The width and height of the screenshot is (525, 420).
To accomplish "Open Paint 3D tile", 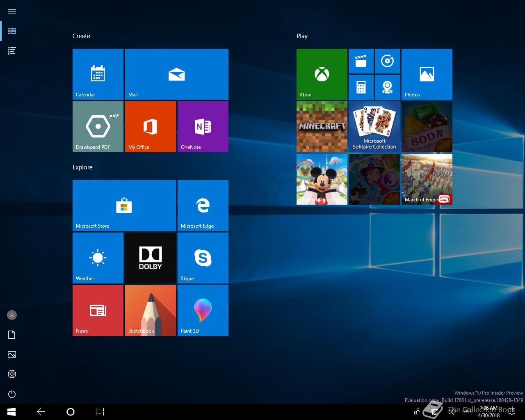I will pyautogui.click(x=203, y=310).
